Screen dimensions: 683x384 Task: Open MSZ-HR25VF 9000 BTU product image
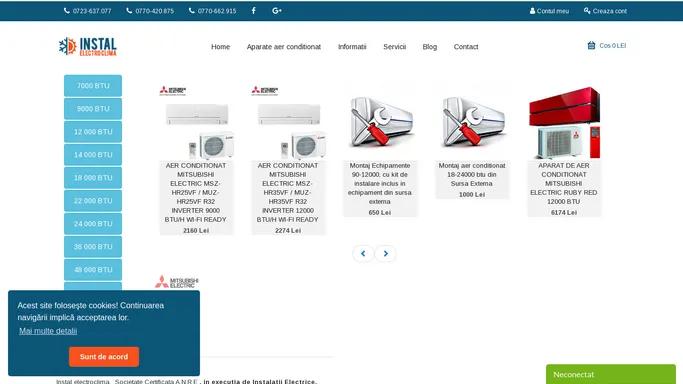pos(196,122)
